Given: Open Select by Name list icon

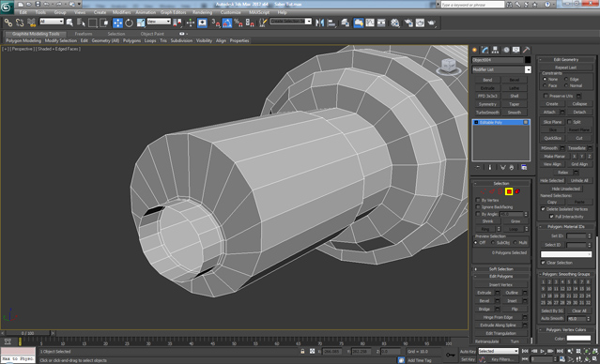Looking at the screenshot, I should point(81,23).
